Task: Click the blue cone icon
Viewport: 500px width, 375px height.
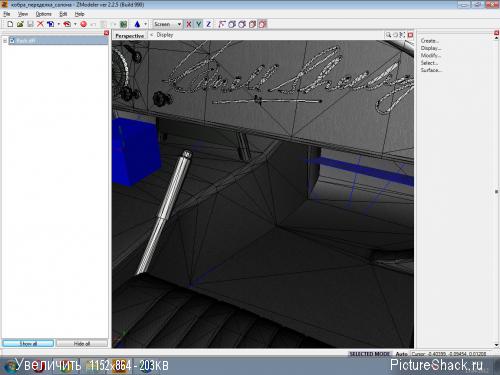Action: point(137,24)
